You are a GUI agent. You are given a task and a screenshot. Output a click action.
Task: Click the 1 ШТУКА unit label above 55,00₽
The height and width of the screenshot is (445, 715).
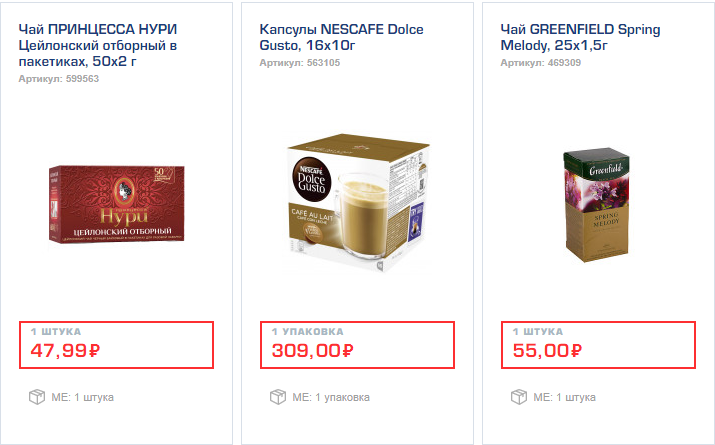[x=538, y=331]
